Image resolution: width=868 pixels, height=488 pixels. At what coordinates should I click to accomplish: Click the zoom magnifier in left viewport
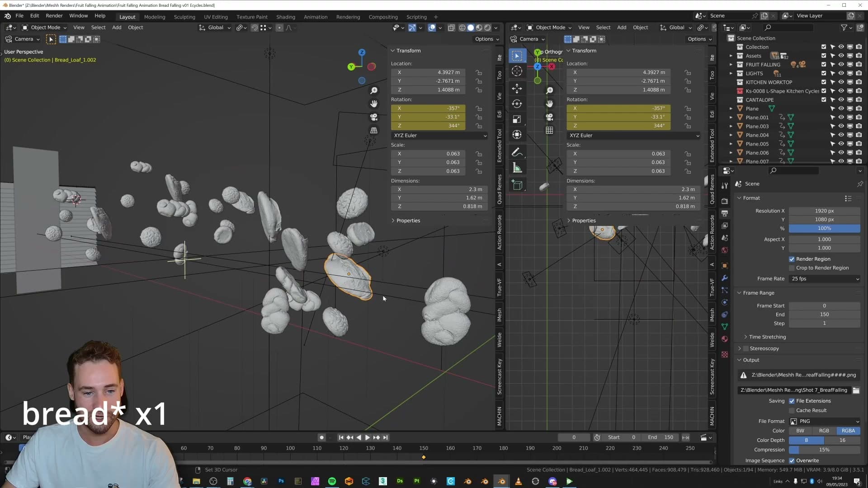[374, 91]
